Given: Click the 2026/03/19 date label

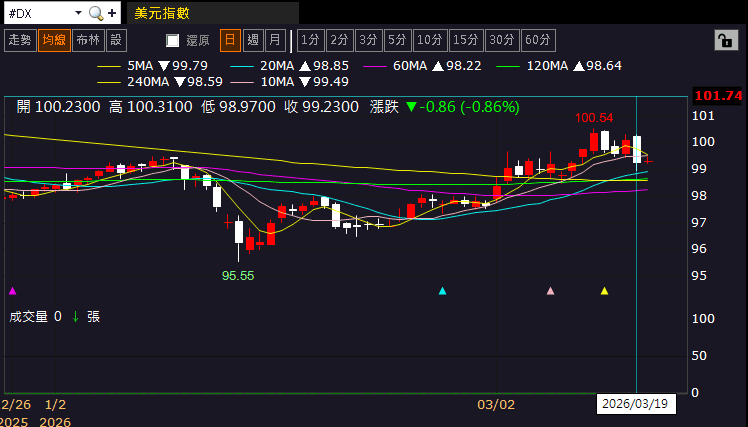Looking at the screenshot, I should coord(637,404).
